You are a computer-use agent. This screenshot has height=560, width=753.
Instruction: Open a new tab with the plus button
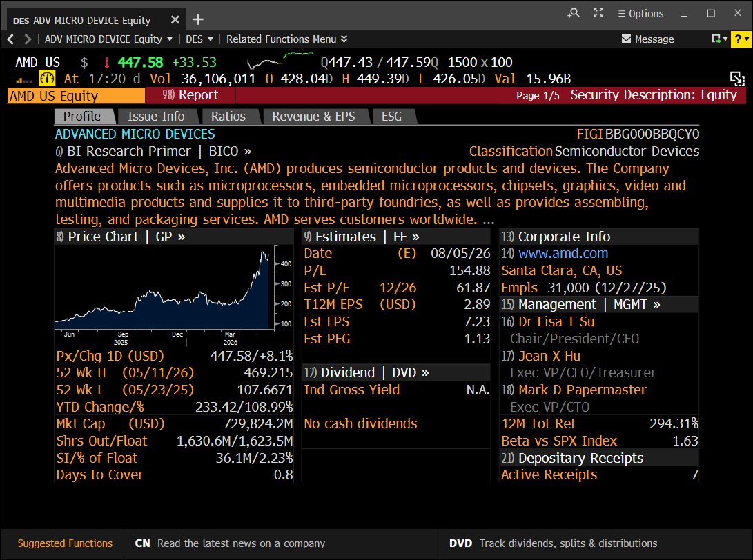pos(197,20)
